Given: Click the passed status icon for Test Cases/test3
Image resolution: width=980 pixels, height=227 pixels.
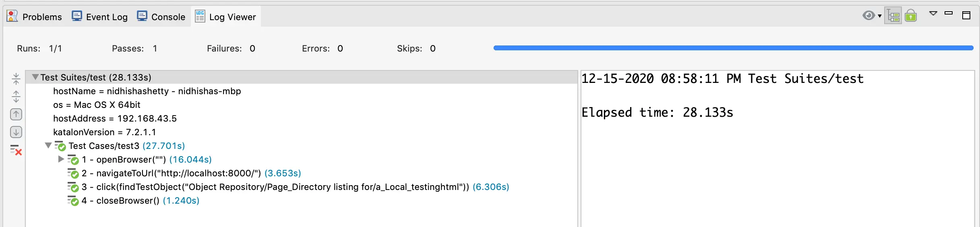Looking at the screenshot, I should 60,146.
